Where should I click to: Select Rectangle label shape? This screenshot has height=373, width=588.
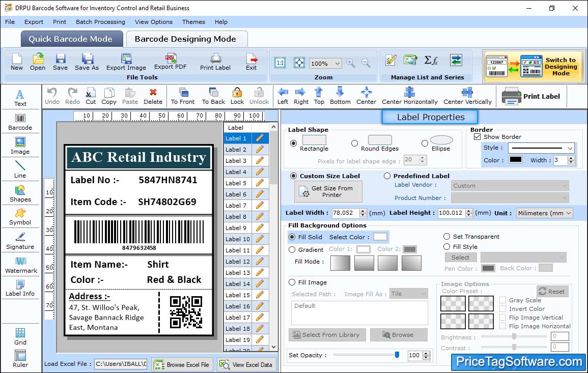point(293,143)
